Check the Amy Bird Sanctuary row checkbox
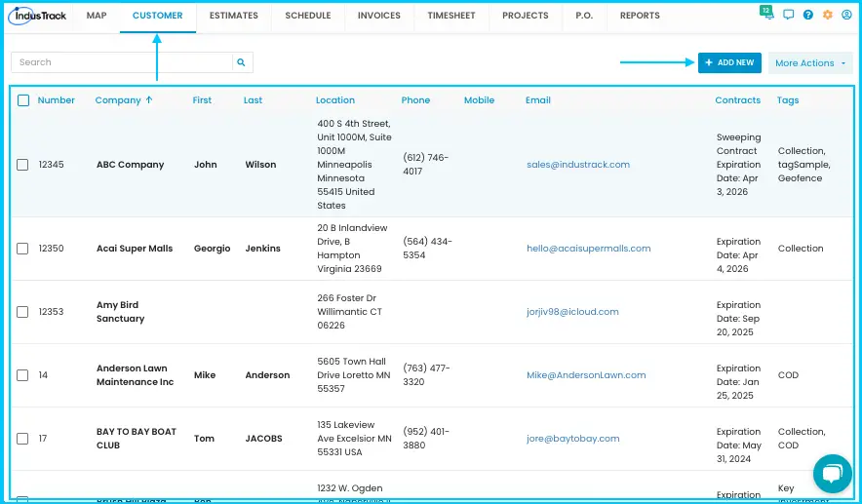This screenshot has height=504, width=862. pos(22,312)
